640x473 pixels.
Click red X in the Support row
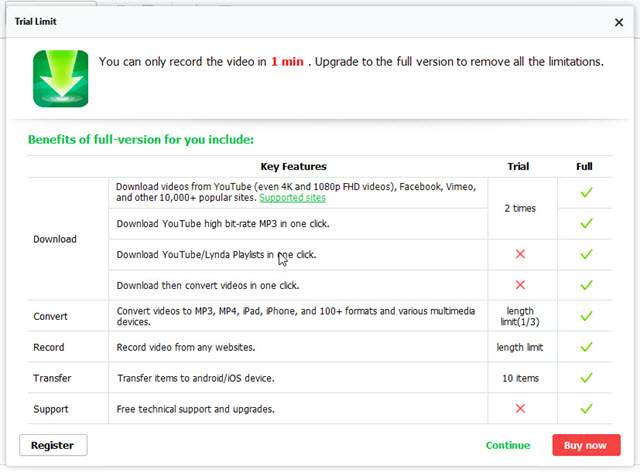519,409
